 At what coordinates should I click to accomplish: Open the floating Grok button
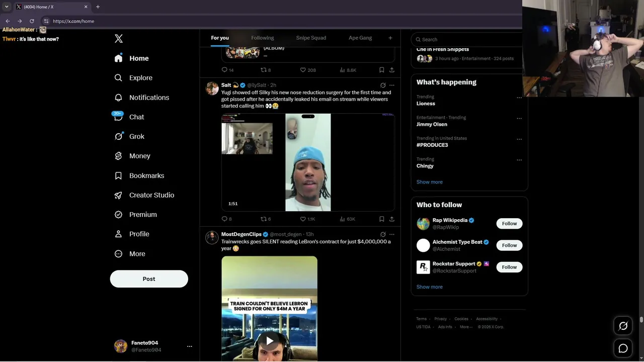(623, 326)
